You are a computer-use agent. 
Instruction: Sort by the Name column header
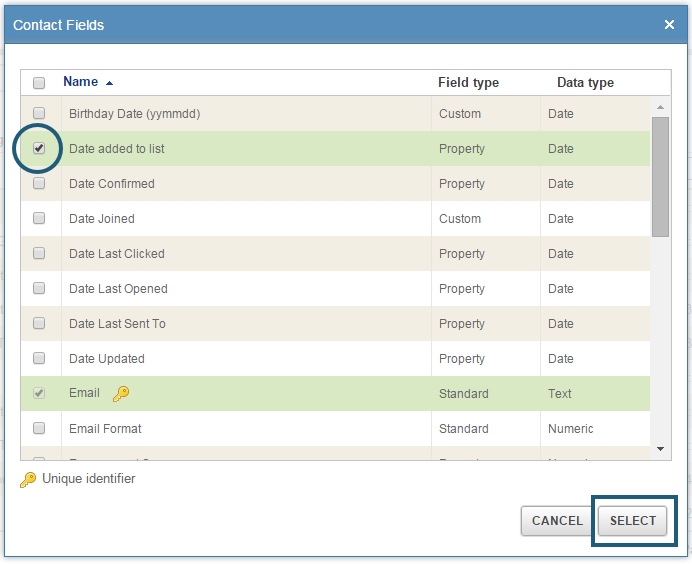[80, 82]
